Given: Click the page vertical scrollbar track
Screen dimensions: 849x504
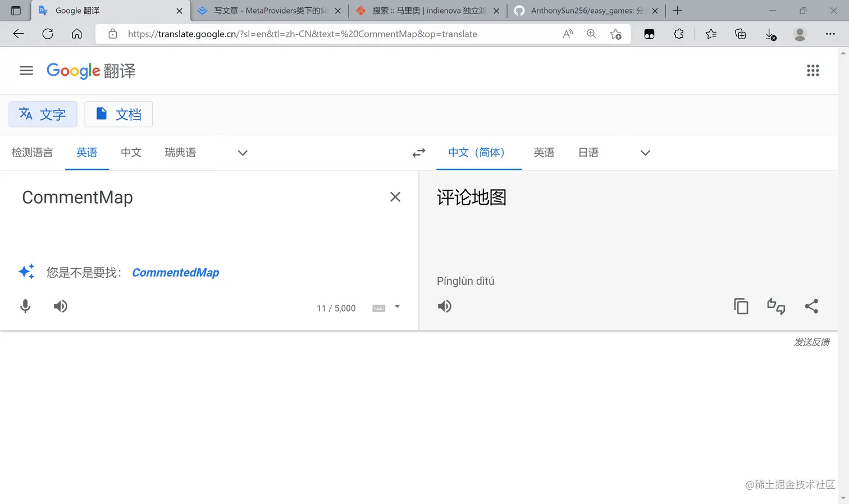Looking at the screenshot, I should [x=843, y=275].
